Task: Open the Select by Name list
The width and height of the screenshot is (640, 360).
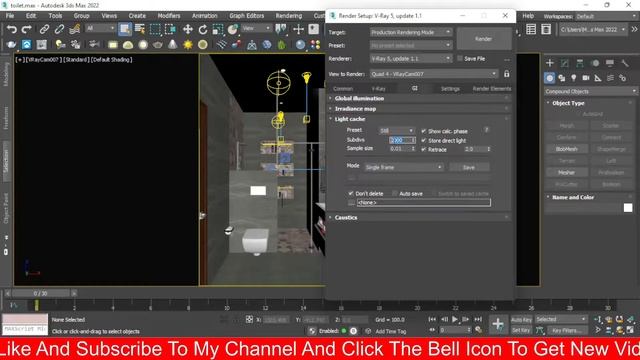Action: click(140, 29)
